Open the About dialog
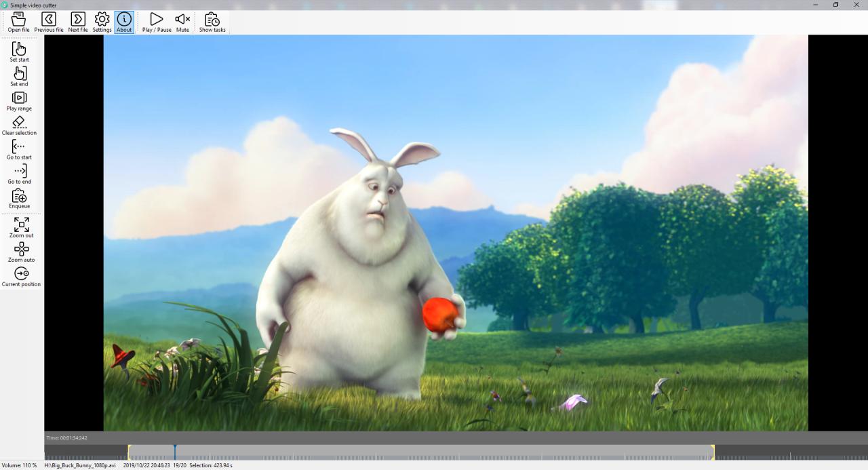The image size is (868, 470). pos(124,22)
